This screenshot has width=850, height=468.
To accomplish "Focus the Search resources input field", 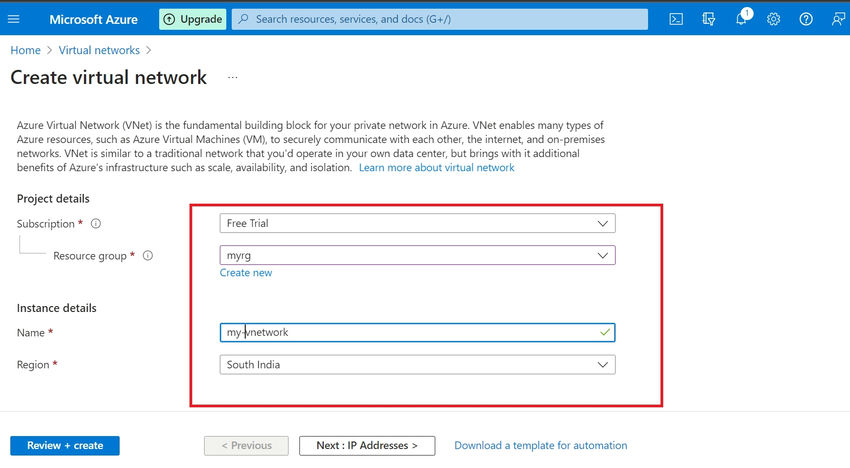I will 440,19.
